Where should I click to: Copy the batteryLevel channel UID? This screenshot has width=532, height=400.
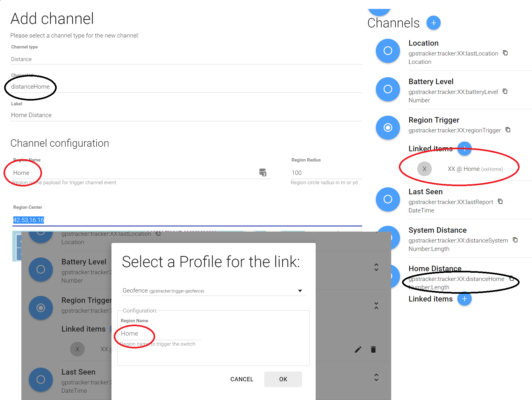pos(505,91)
